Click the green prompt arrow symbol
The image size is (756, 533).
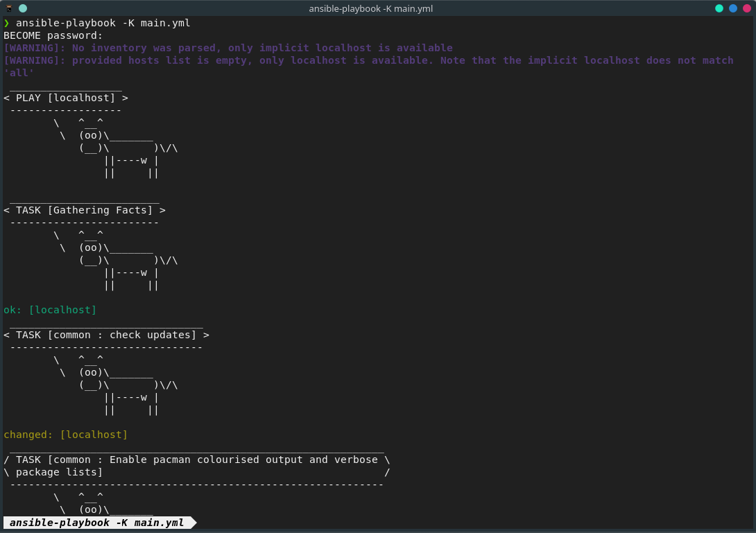coord(6,23)
